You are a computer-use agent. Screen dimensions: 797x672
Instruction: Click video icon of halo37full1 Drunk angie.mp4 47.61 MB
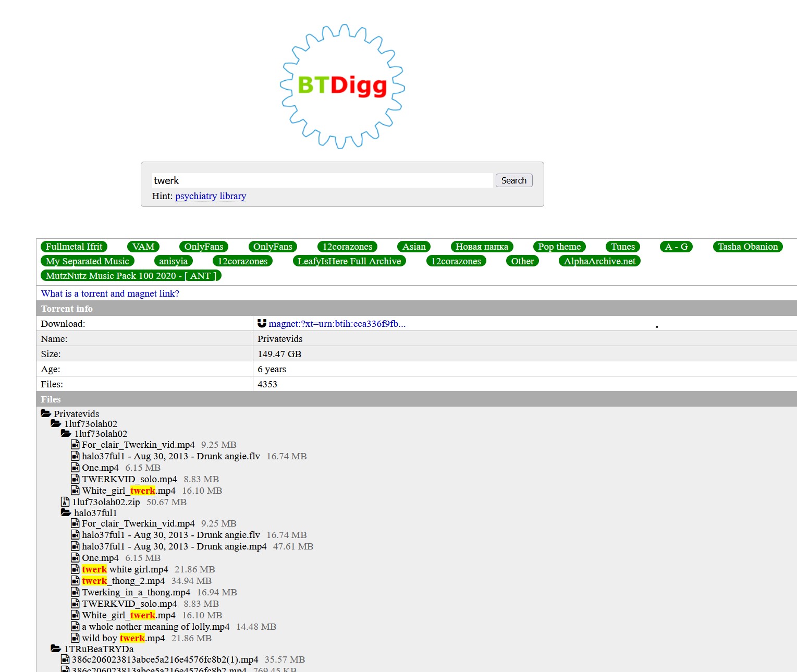[x=76, y=546]
